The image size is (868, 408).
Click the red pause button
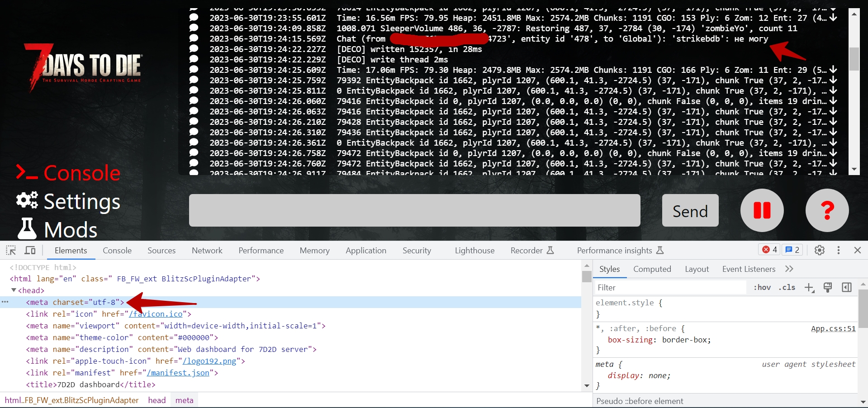762,210
